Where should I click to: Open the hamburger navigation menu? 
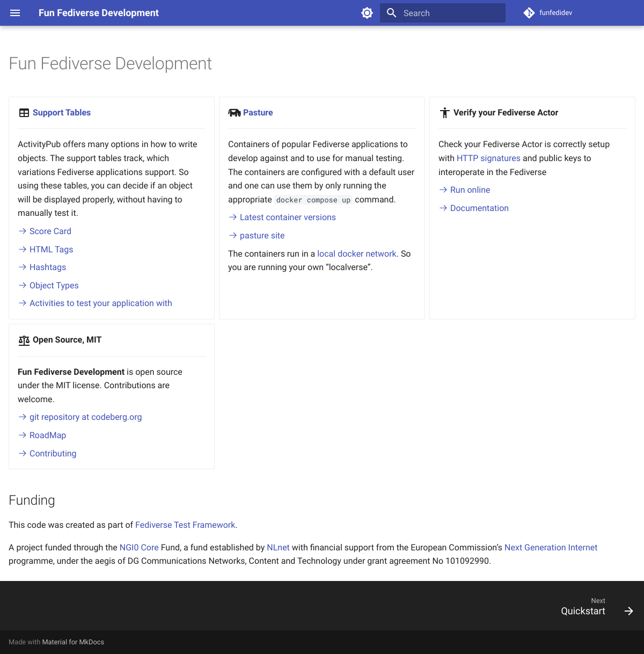15,13
